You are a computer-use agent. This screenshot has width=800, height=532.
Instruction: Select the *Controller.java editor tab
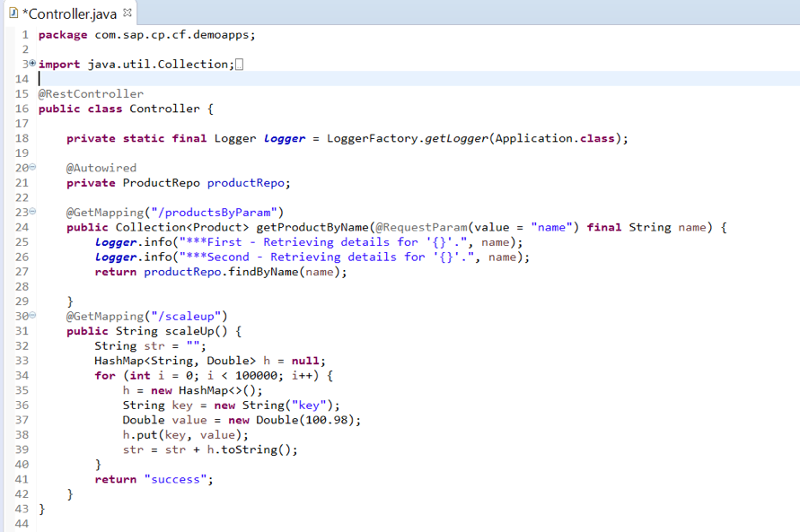[x=69, y=13]
